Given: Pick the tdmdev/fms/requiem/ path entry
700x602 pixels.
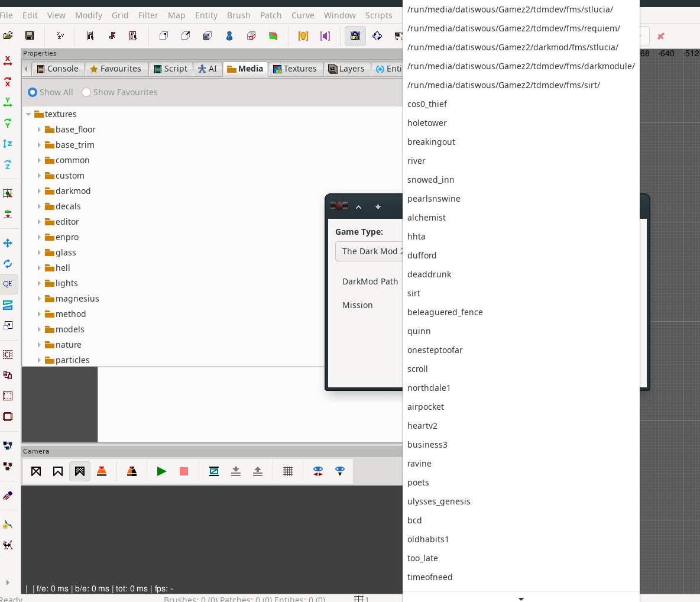Looking at the screenshot, I should [x=513, y=28].
